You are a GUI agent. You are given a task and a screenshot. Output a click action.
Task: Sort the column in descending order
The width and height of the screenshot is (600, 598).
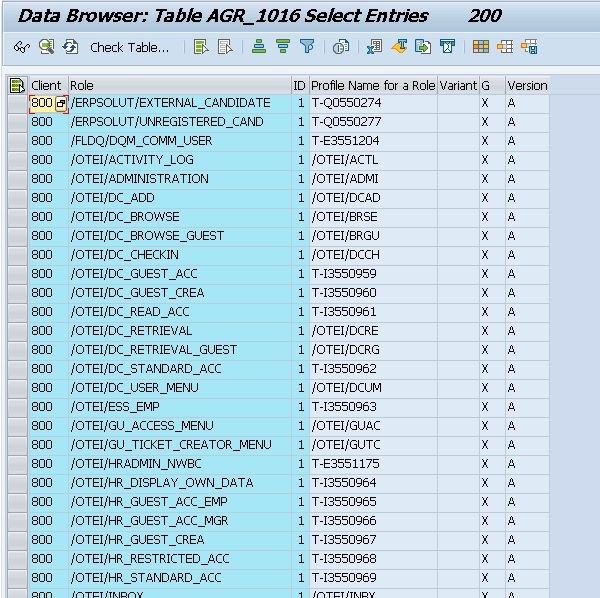click(x=283, y=47)
